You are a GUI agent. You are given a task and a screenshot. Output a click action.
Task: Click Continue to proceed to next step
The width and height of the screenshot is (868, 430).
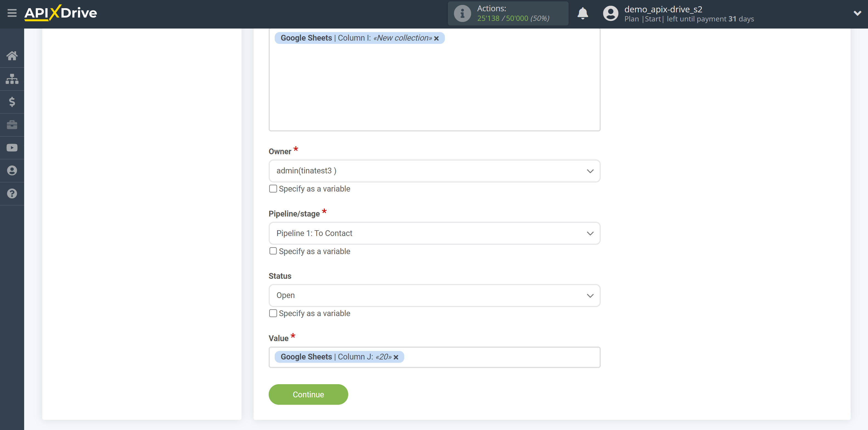pos(308,395)
